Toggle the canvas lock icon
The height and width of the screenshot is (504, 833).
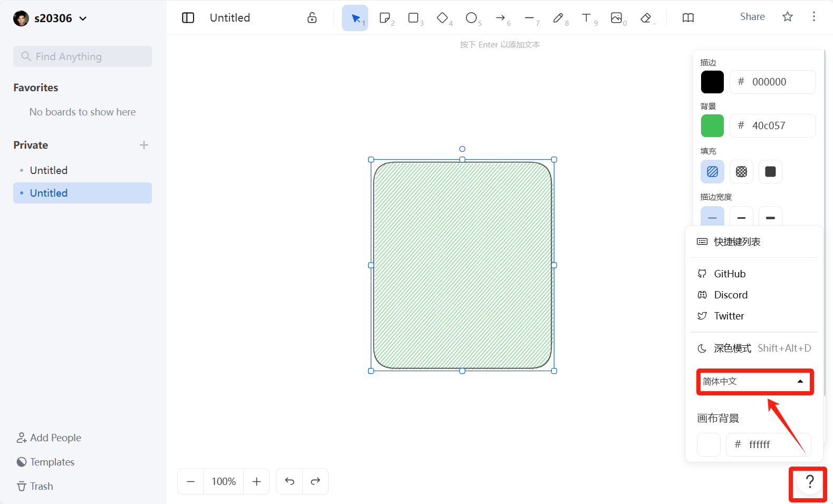(x=312, y=18)
